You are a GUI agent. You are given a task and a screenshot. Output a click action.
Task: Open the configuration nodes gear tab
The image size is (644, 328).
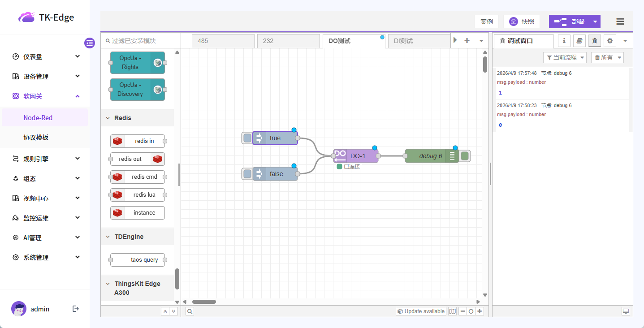click(x=609, y=41)
